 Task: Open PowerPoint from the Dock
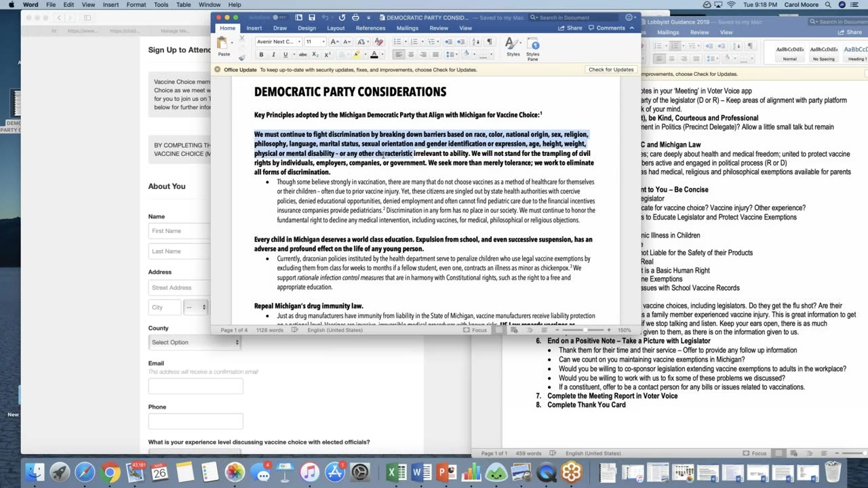tap(446, 472)
